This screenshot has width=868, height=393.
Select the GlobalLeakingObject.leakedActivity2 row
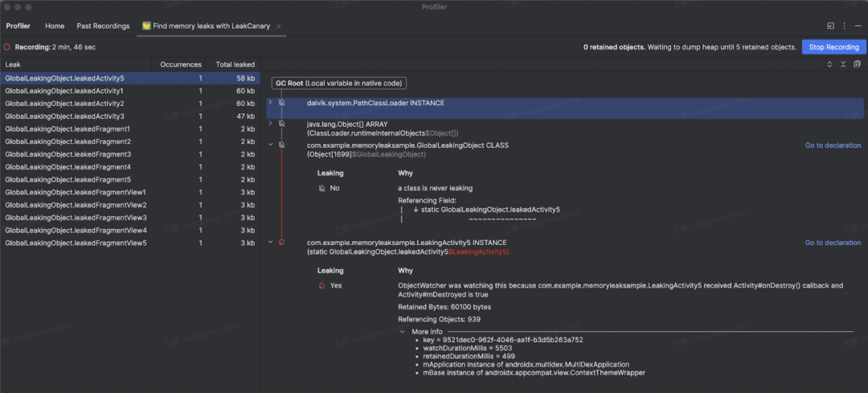130,104
